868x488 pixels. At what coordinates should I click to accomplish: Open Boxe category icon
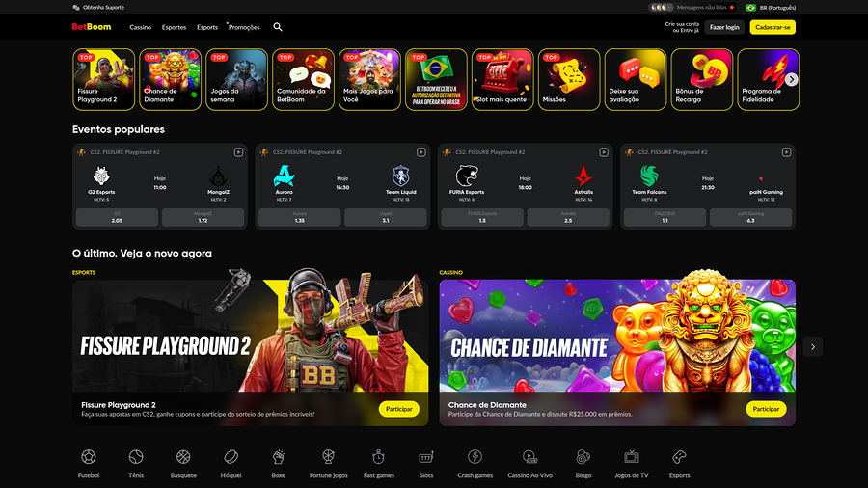(279, 457)
